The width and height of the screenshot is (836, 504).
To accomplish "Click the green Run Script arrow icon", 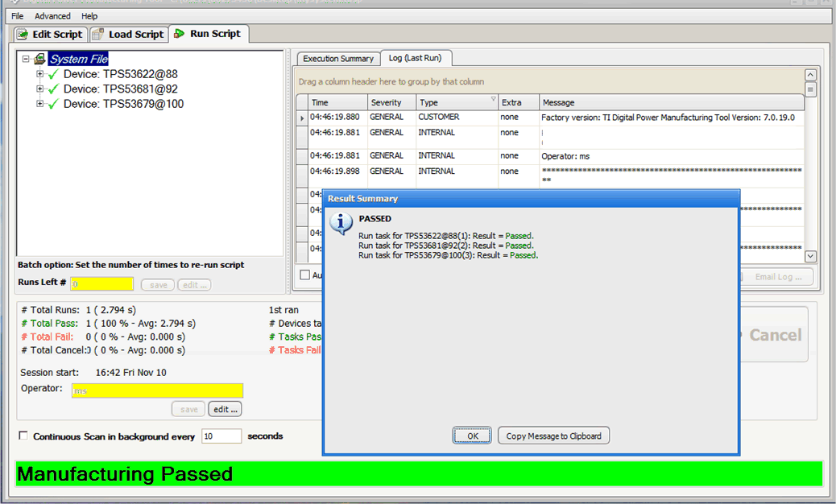I will tap(180, 34).
